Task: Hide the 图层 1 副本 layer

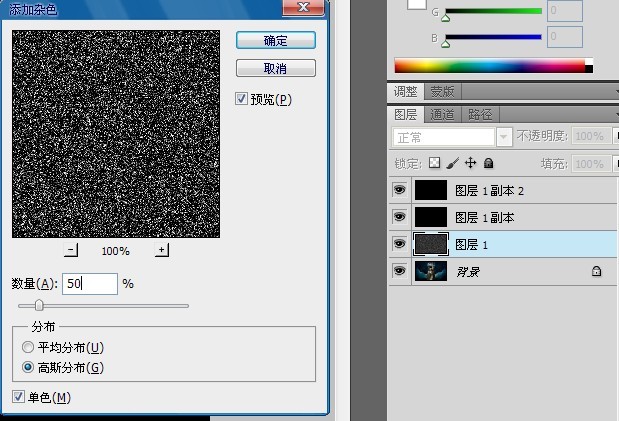Action: tap(400, 217)
